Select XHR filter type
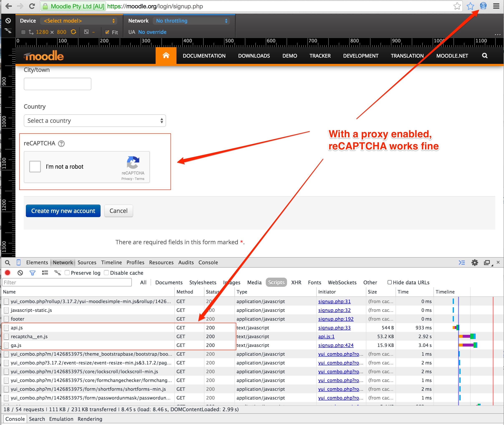Screen dimensions: 504x425 [x=296, y=283]
